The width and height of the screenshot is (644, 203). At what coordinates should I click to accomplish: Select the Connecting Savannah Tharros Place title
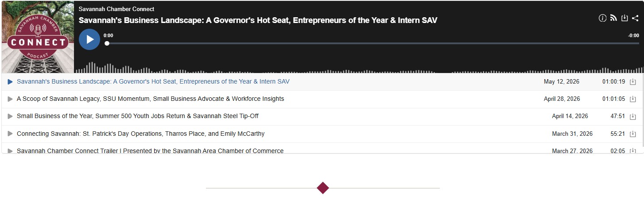coord(140,134)
